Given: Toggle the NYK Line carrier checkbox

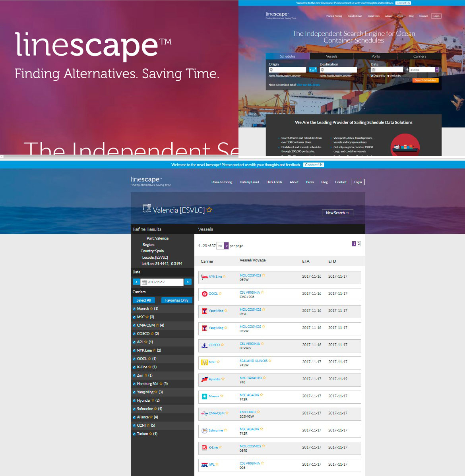Looking at the screenshot, I should pos(134,350).
